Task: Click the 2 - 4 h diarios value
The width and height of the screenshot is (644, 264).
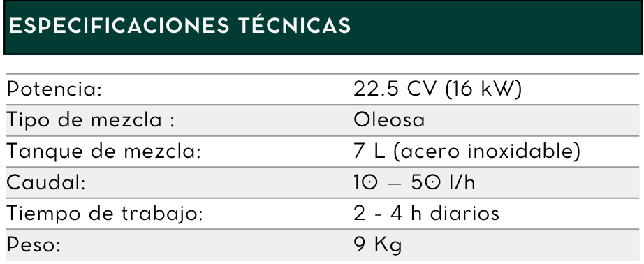Action: (x=426, y=214)
